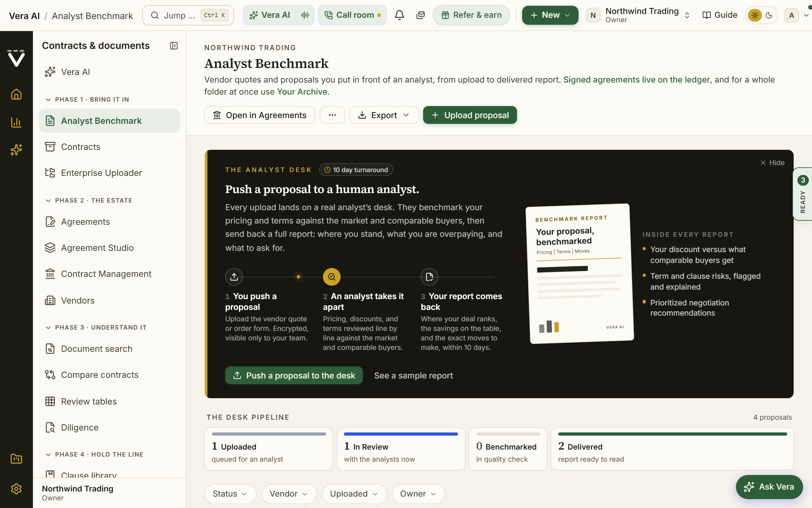Open Compare contracts in the sidebar
812x508 pixels.
point(109,375)
